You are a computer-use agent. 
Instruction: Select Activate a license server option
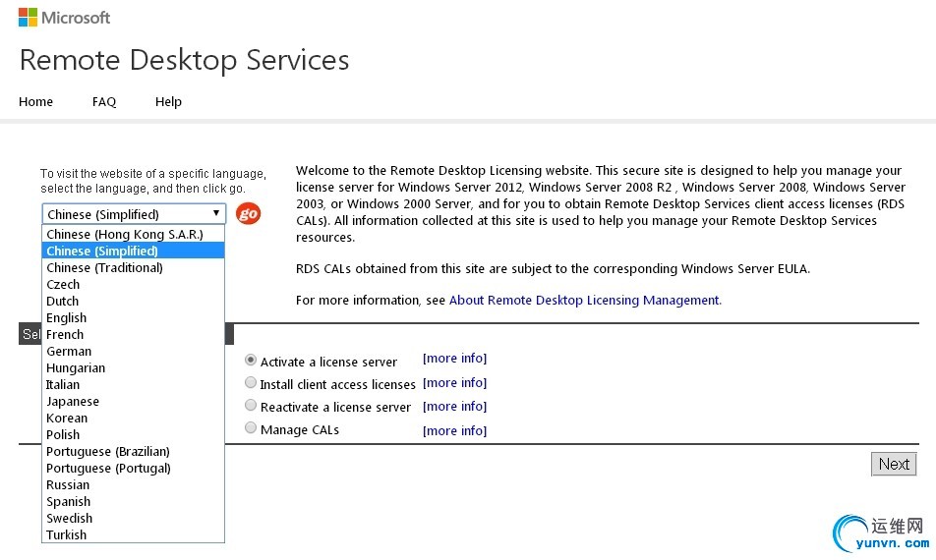pyautogui.click(x=251, y=361)
